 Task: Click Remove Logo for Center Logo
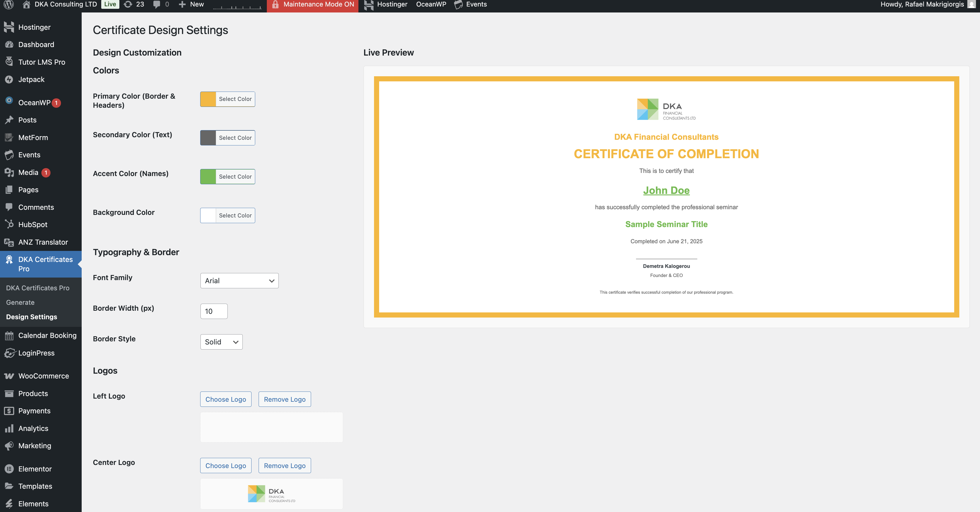285,466
